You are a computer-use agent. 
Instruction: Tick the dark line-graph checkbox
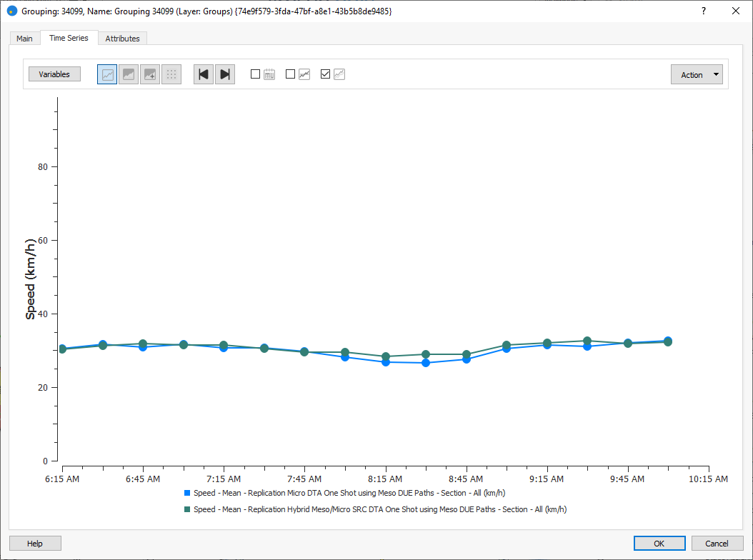click(x=291, y=74)
